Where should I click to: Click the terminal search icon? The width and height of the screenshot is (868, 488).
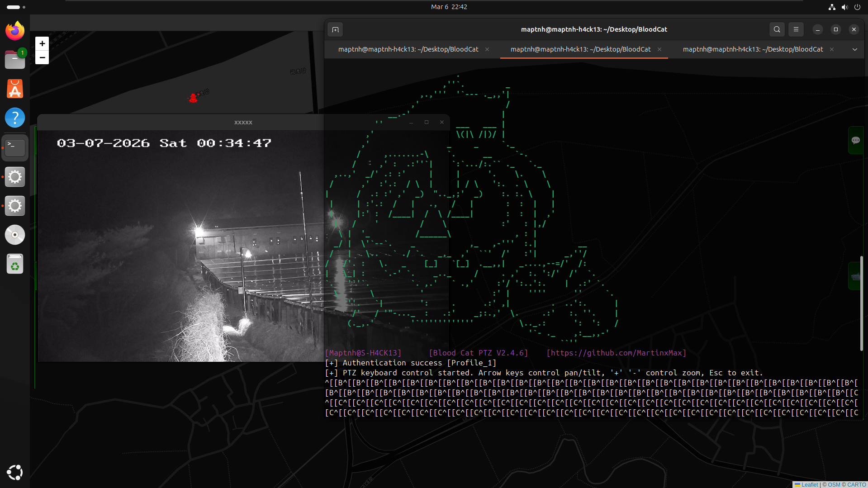coord(777,29)
